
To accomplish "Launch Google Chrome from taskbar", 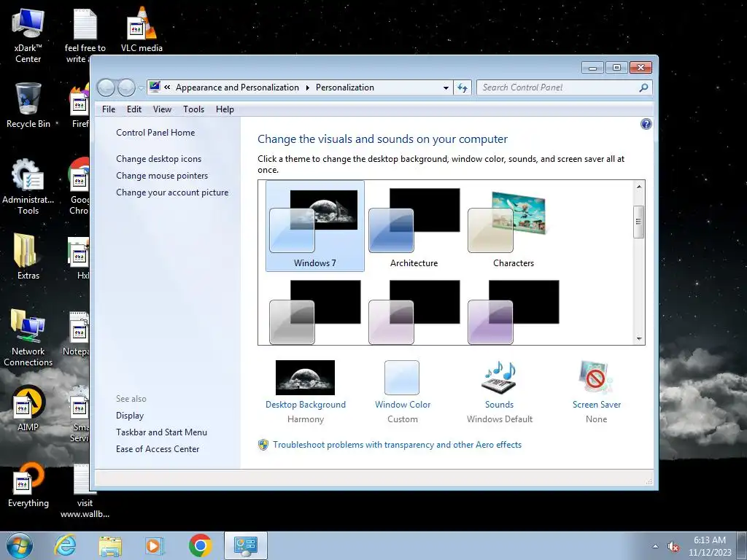I will 200,545.
